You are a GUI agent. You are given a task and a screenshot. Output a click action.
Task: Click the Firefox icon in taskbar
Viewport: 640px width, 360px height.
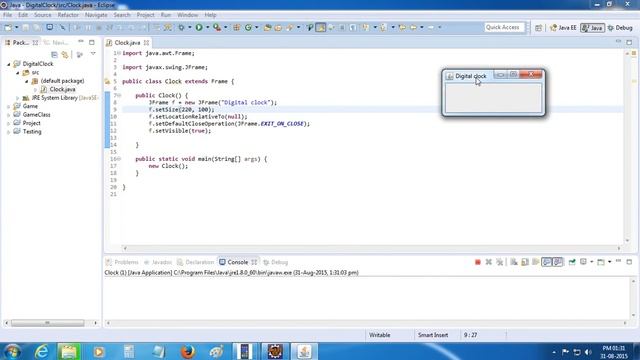tap(187, 351)
